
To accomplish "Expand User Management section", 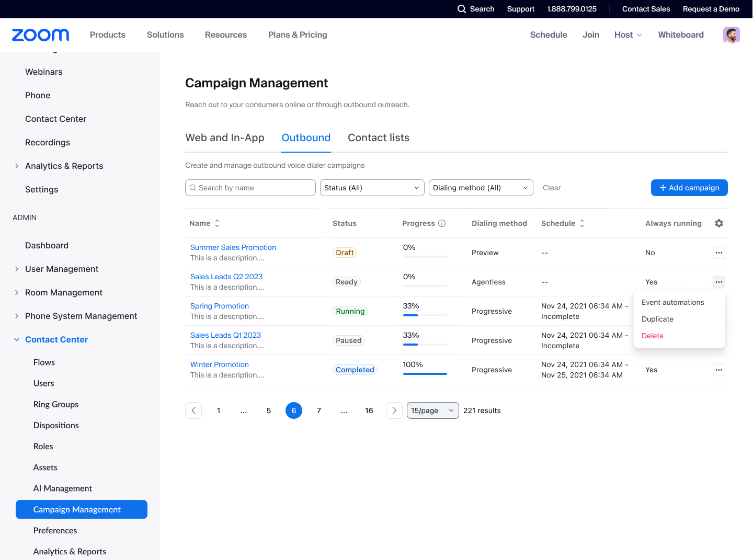I will click(17, 269).
